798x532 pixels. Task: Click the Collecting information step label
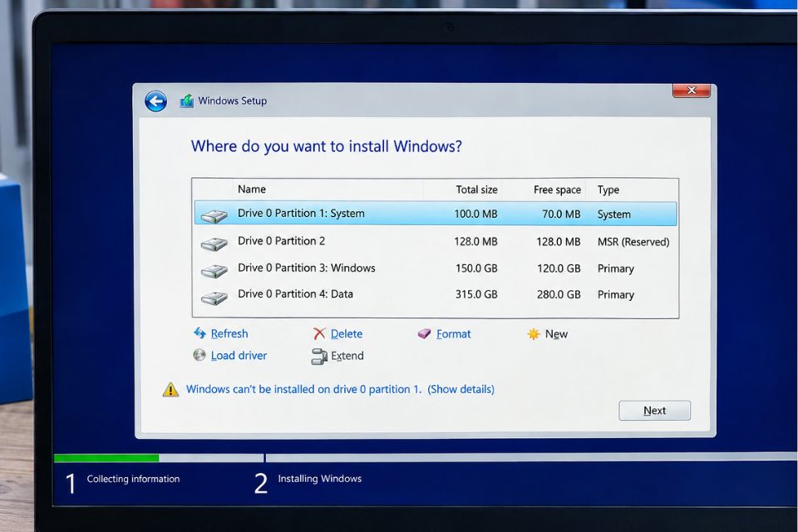click(133, 479)
